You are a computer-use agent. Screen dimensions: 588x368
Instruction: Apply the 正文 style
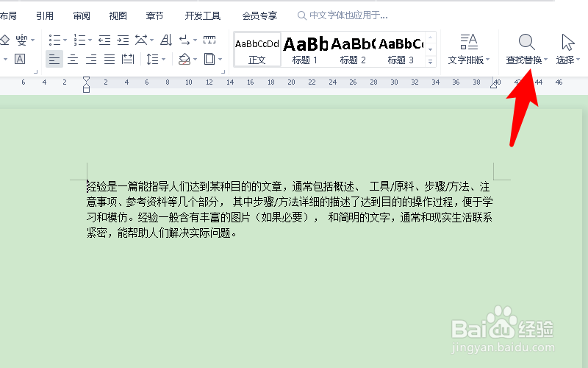(x=257, y=49)
